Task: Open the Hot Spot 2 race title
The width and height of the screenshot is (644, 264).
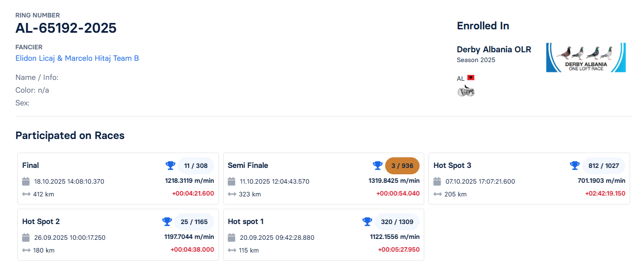Action: [41, 221]
